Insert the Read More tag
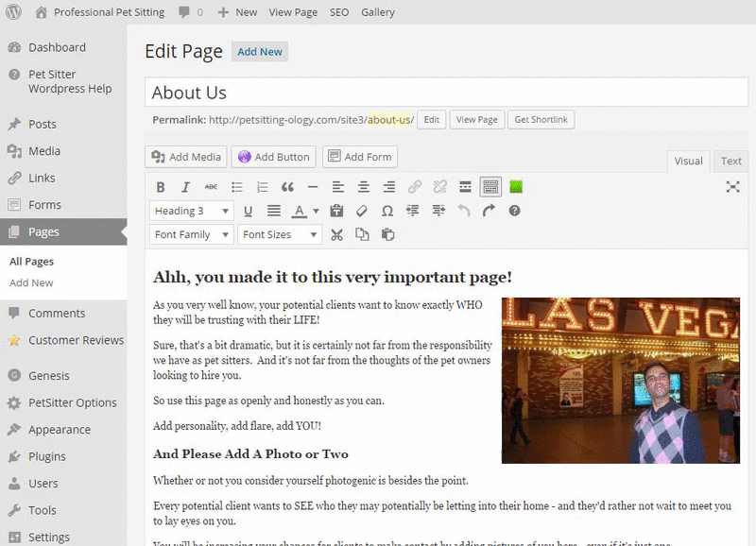Image resolution: width=756 pixels, height=546 pixels. [x=465, y=187]
